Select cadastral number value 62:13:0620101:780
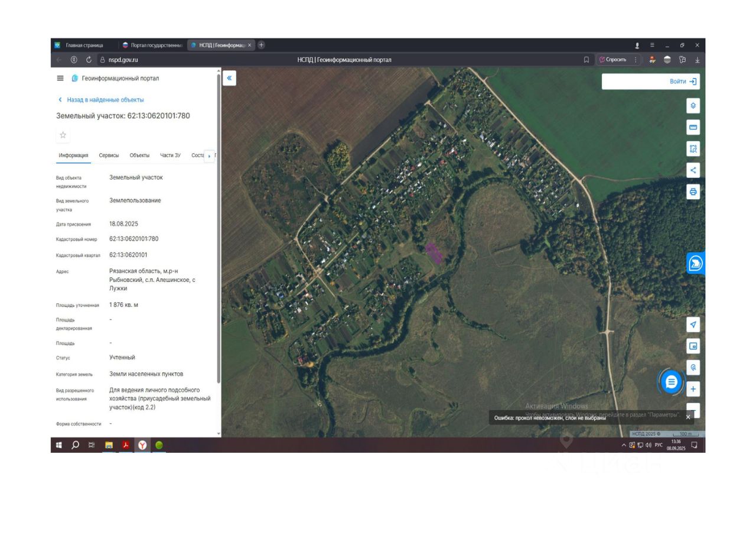The height and width of the screenshot is (535, 756). (134, 239)
